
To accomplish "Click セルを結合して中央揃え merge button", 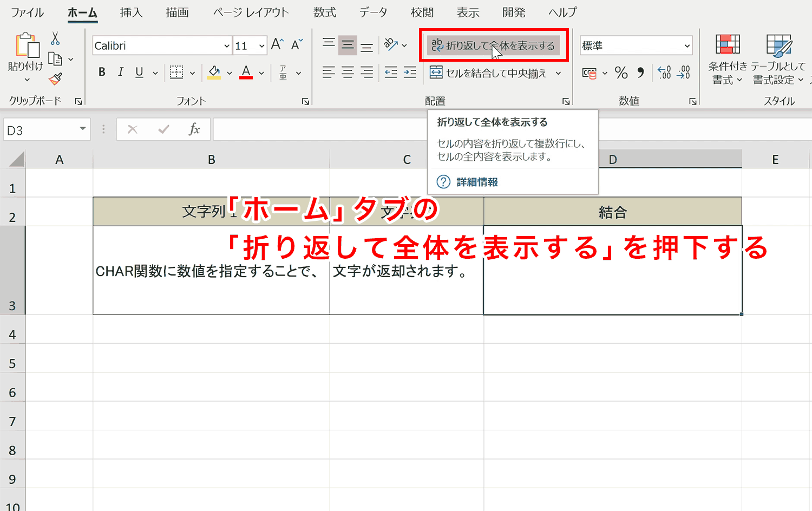I will click(x=488, y=73).
